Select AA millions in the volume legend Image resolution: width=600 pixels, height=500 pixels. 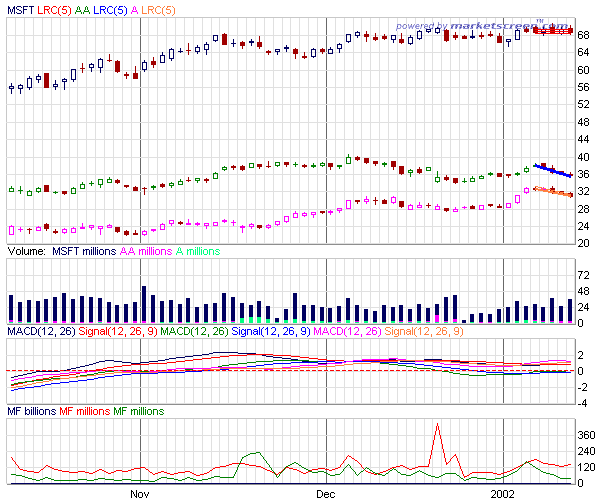pos(146,251)
